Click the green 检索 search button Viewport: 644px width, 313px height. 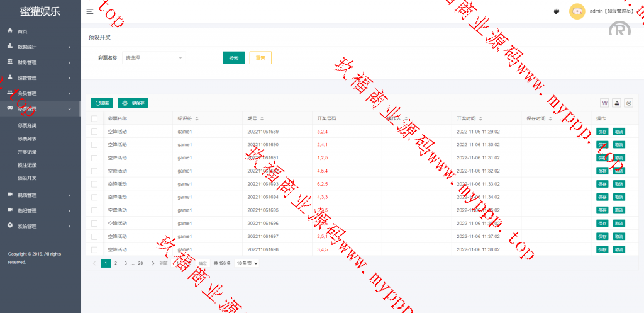click(233, 58)
